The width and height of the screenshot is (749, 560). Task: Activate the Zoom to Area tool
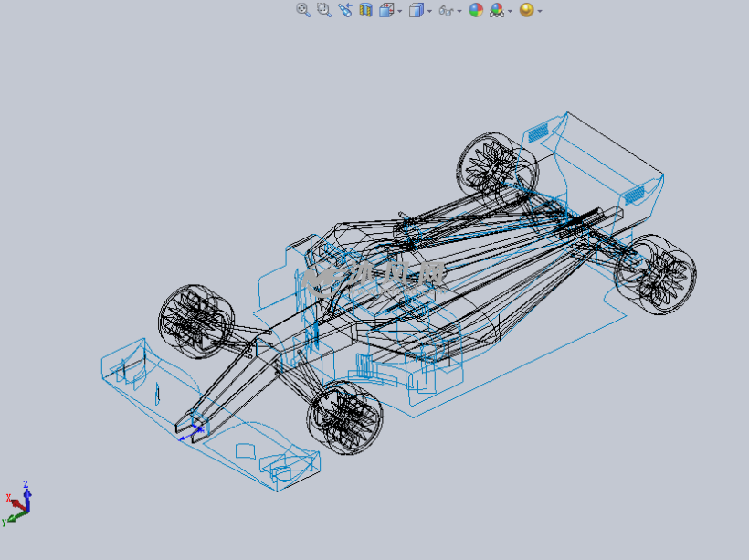tap(323, 10)
